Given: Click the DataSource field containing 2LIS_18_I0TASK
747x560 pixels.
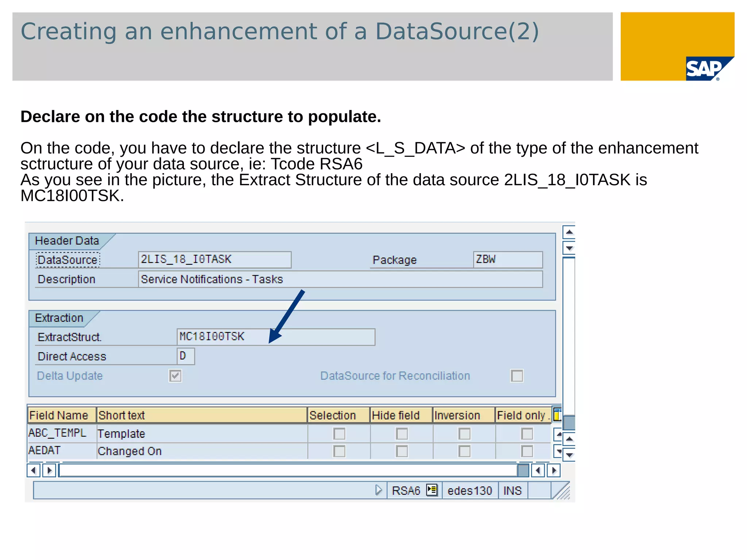Looking at the screenshot, I should pyautogui.click(x=215, y=260).
